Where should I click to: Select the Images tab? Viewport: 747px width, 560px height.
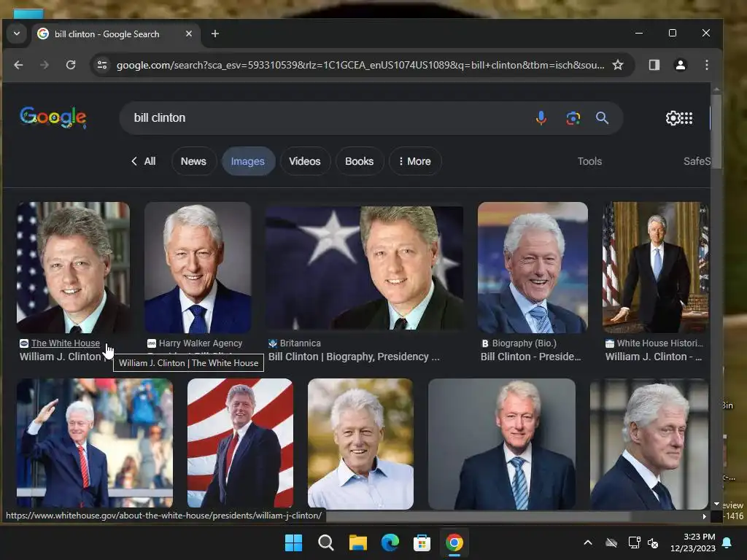(248, 161)
